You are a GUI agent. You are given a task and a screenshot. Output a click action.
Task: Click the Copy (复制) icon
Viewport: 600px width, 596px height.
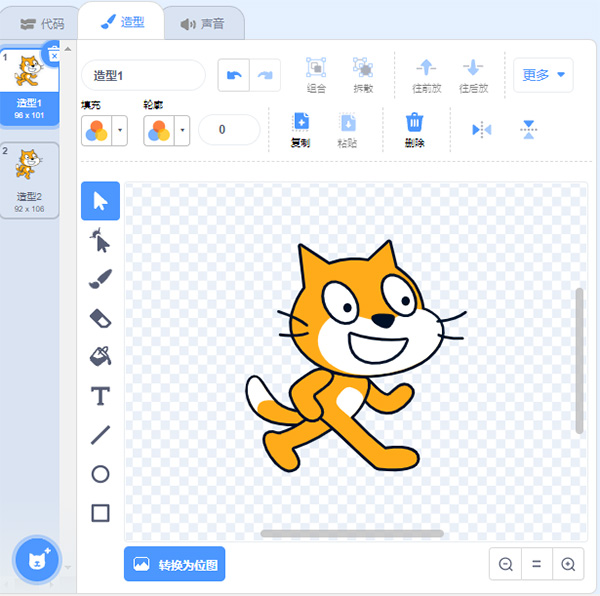click(301, 122)
